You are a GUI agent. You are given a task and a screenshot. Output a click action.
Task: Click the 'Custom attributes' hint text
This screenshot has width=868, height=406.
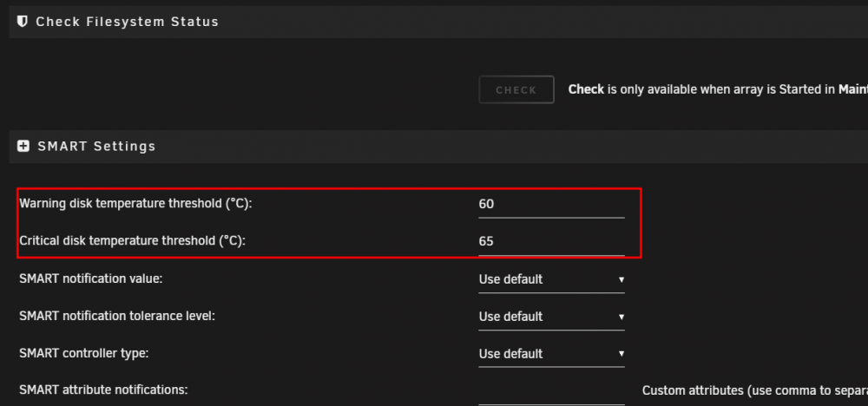tap(755, 390)
